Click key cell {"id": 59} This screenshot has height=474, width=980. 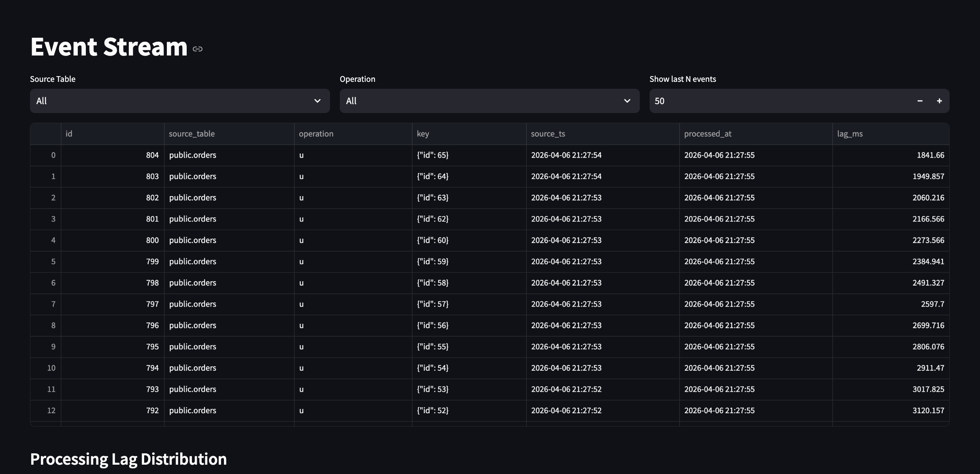[x=469, y=261]
